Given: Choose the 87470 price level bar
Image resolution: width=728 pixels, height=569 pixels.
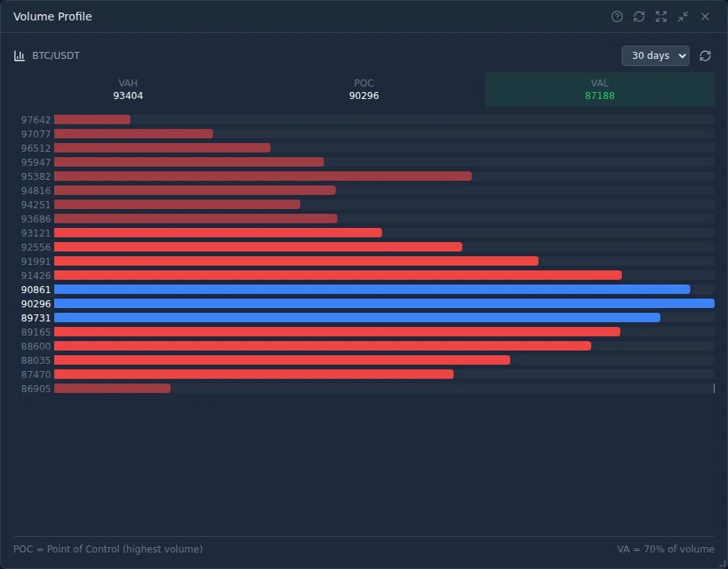Looking at the screenshot, I should point(254,375).
